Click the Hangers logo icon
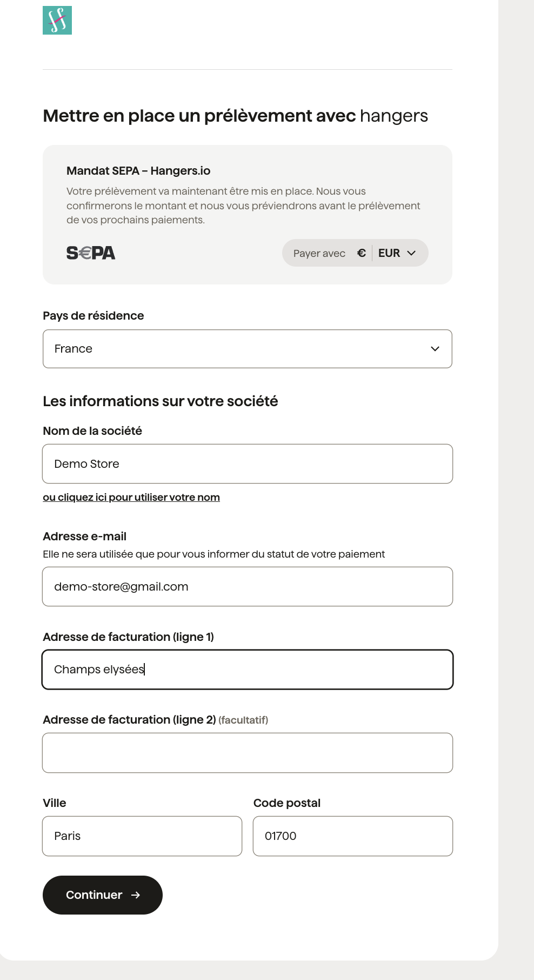This screenshot has height=980, width=534. click(x=57, y=21)
